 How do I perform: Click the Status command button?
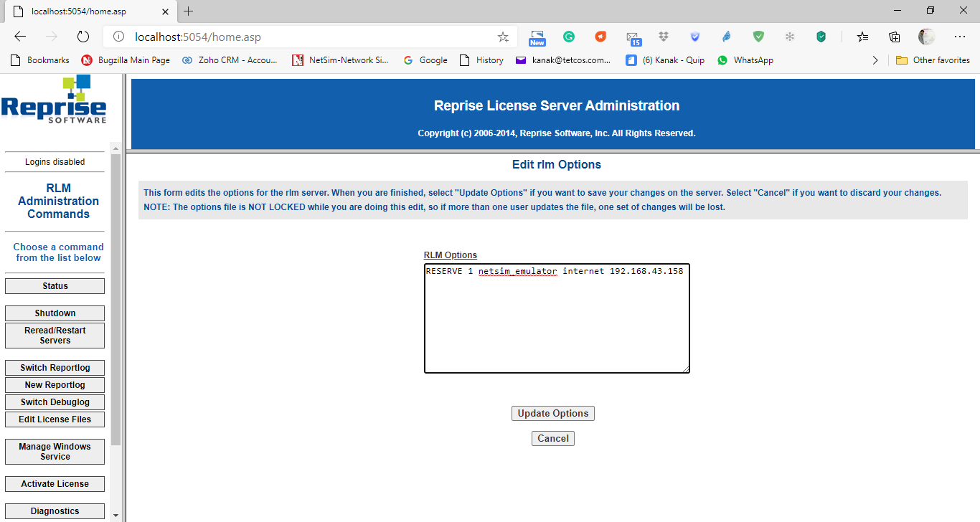click(55, 286)
